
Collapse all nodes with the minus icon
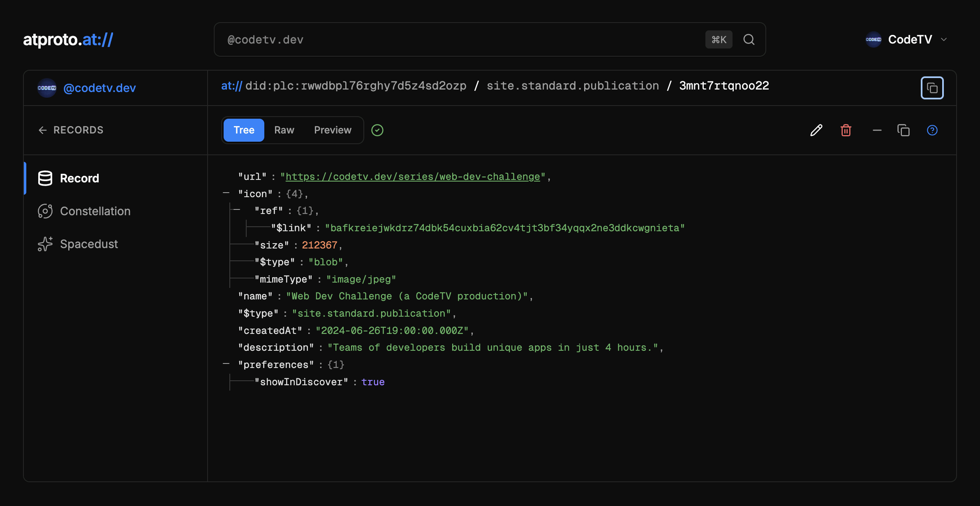point(877,130)
